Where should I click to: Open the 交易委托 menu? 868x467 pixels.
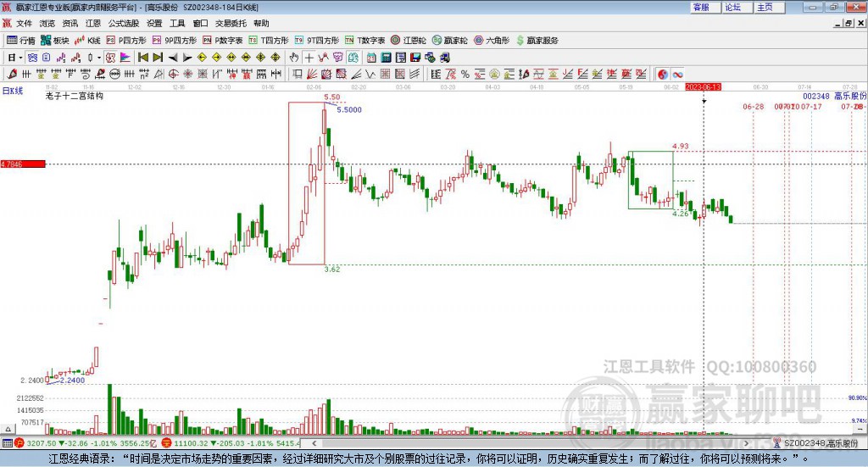coord(231,23)
